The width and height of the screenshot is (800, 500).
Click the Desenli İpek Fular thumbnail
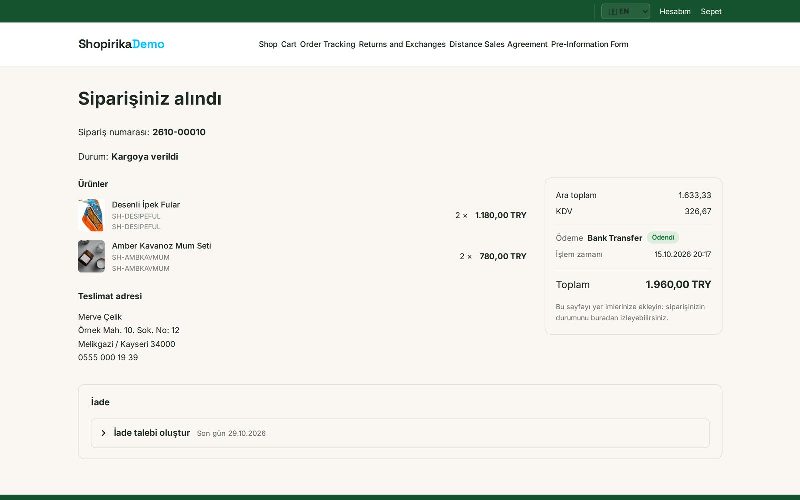[91, 215]
